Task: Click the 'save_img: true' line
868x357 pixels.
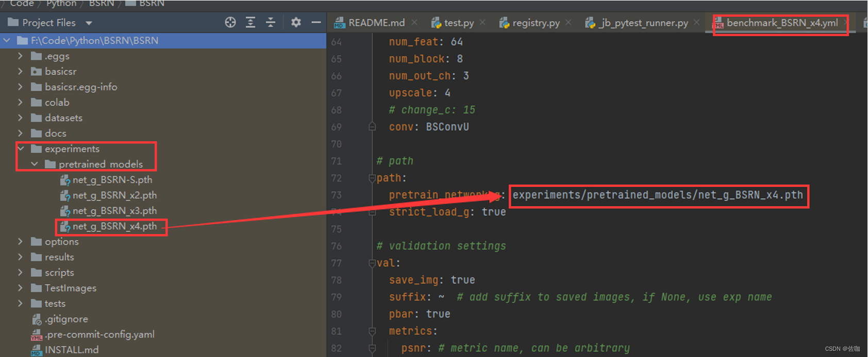Action: pyautogui.click(x=432, y=280)
